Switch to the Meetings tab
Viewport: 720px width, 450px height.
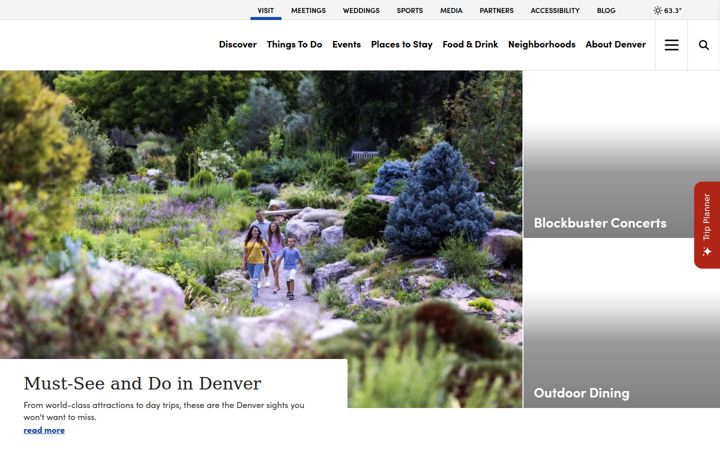coord(308,10)
